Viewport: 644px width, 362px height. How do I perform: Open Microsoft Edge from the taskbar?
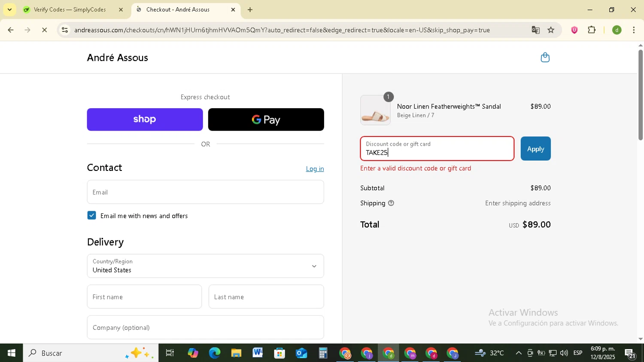(x=214, y=353)
